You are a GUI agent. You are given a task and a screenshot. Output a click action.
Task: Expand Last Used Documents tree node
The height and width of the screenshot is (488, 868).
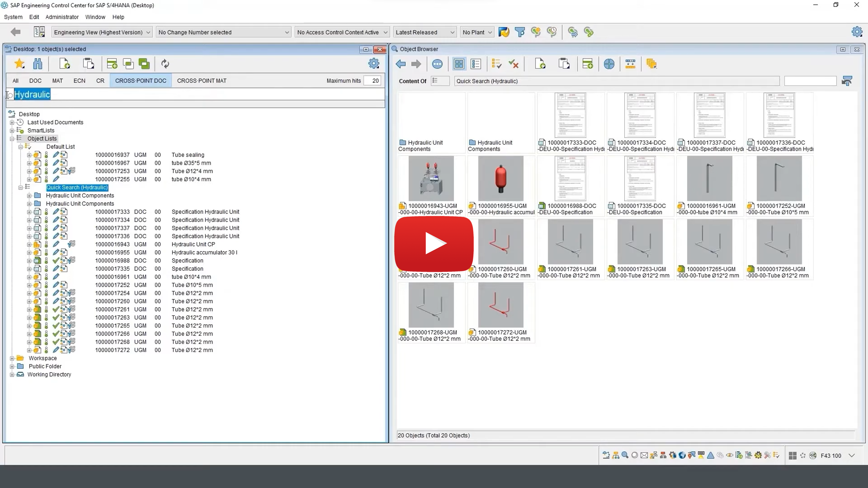tap(12, 122)
